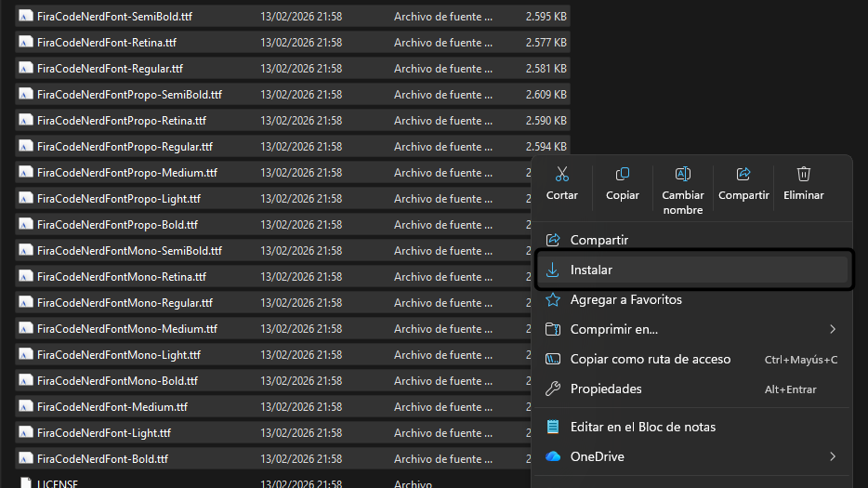
Task: Choose Editar en el Bloc de notas
Action: click(x=692, y=427)
